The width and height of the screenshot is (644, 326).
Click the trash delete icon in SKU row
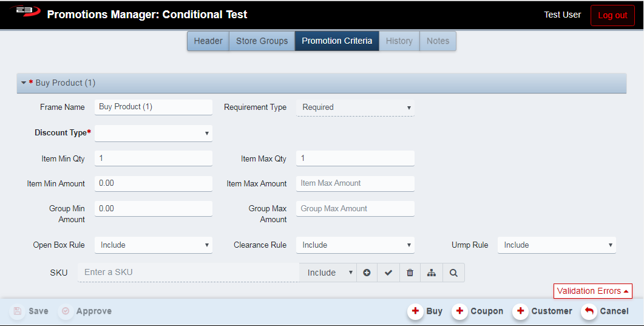410,273
